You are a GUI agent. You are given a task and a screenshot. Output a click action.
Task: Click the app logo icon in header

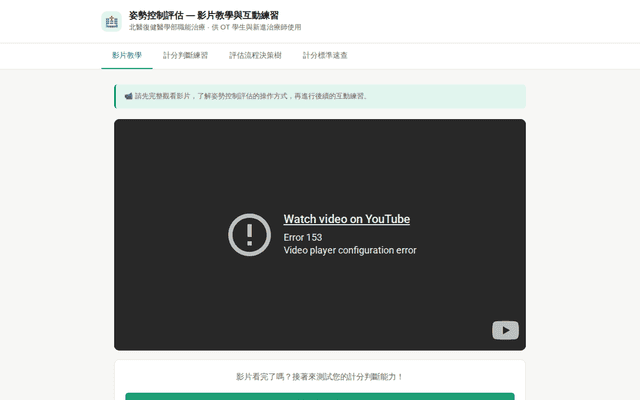pyautogui.click(x=111, y=21)
